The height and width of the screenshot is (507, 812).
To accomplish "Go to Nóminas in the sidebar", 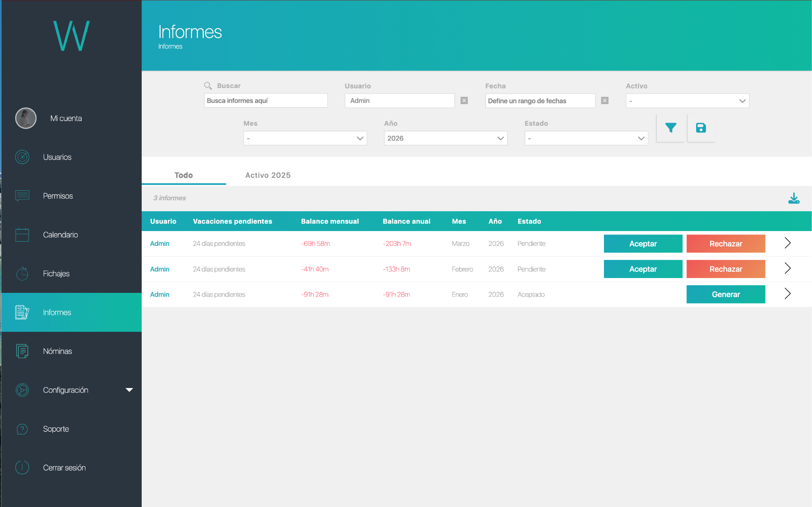I will tap(71, 351).
